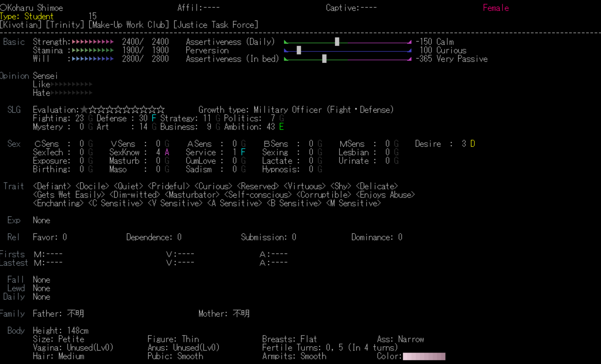The height and width of the screenshot is (364, 601).
Task: Select the <Quiet> trait
Action: click(128, 186)
